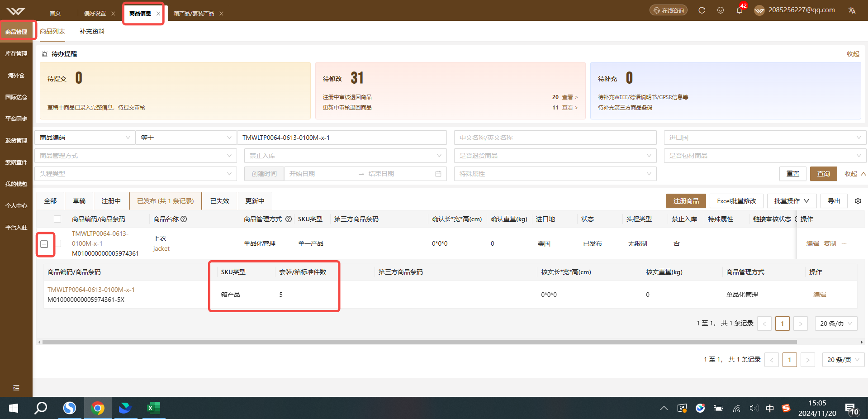Click the product code input field
The width and height of the screenshot is (868, 419).
342,138
